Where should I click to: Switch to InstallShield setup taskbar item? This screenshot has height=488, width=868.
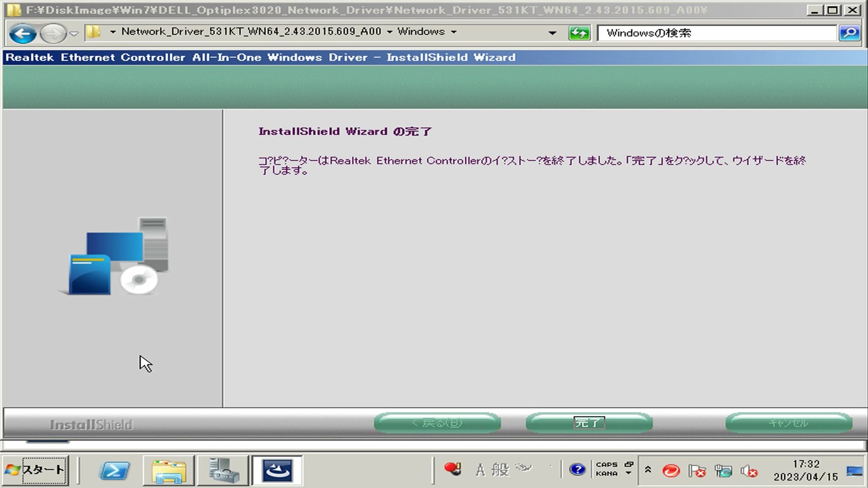click(x=277, y=471)
